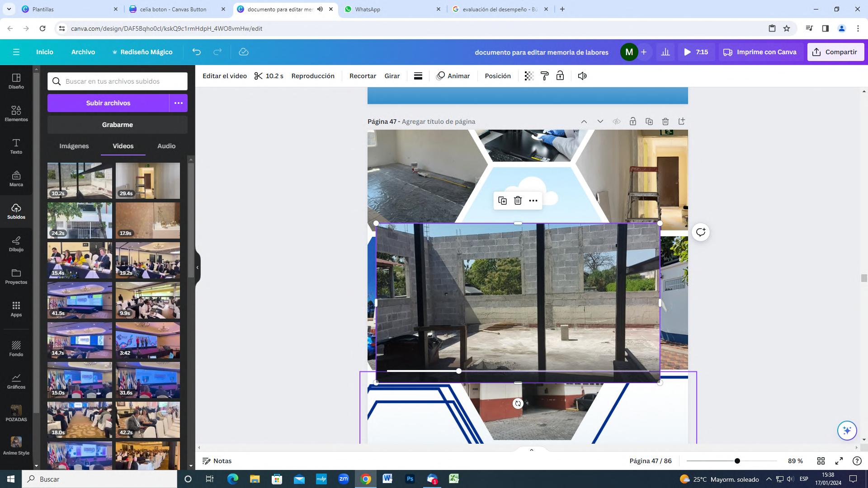Duplicate the selected element in the floating toolbar

point(502,201)
